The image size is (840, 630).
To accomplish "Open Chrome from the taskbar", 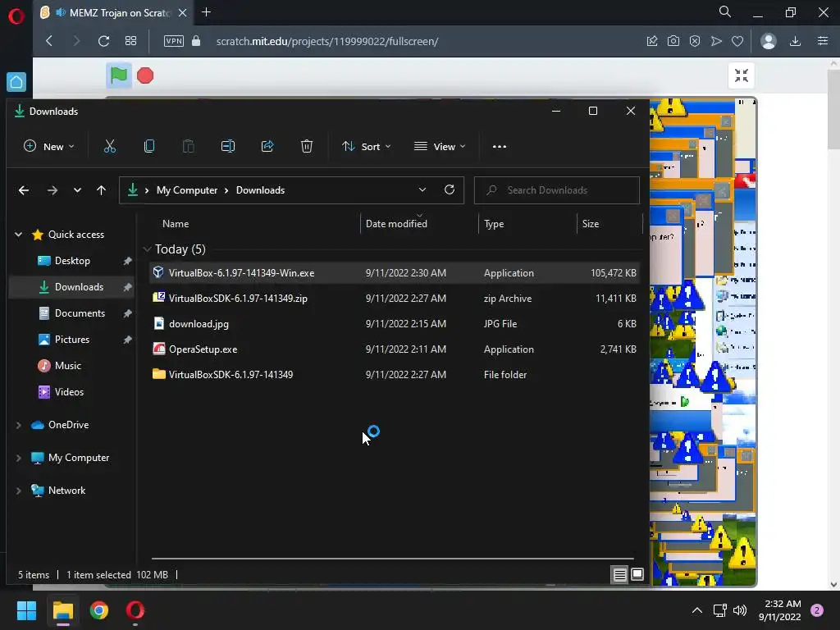I will pyautogui.click(x=98, y=610).
